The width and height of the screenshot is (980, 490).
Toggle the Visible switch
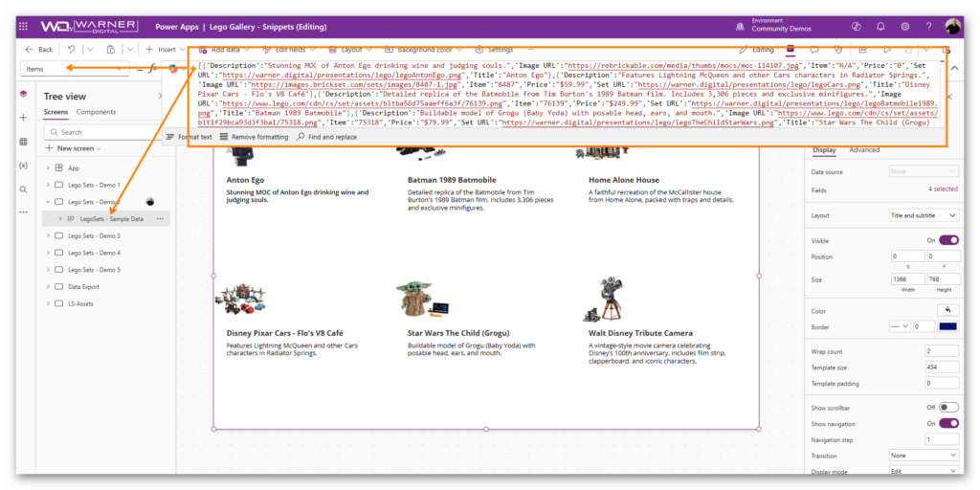pos(948,240)
